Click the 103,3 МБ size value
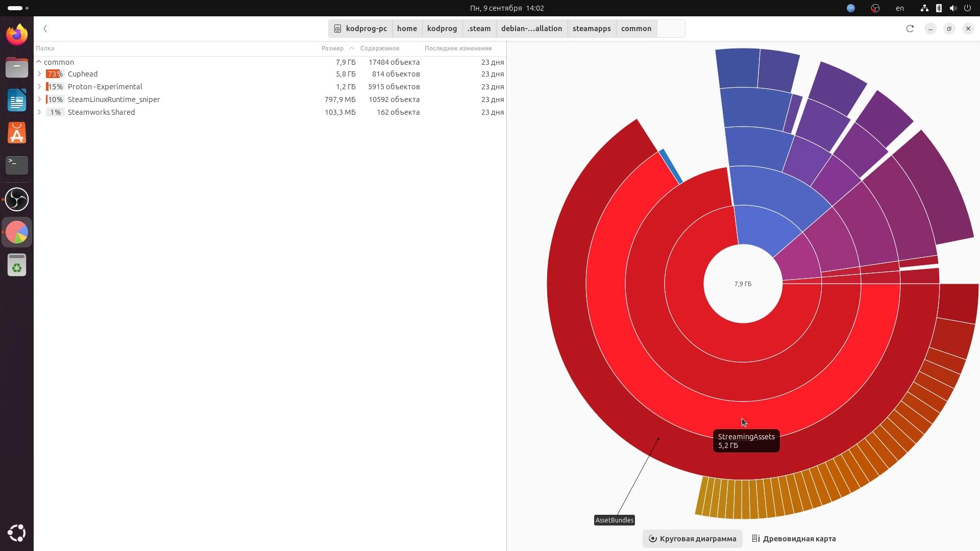 point(340,112)
